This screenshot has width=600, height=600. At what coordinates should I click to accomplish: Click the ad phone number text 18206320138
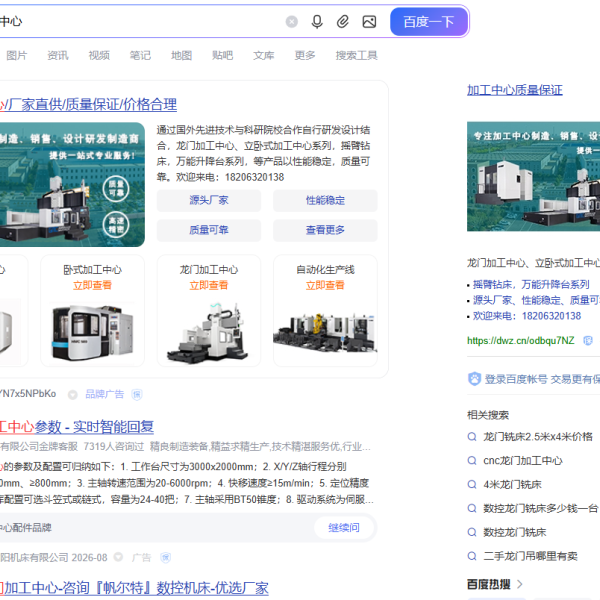(x=254, y=178)
